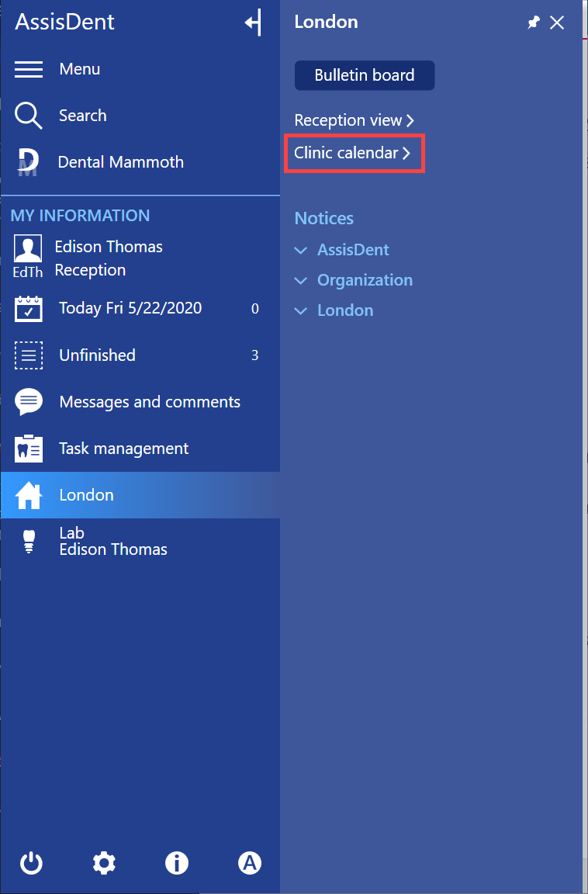The width and height of the screenshot is (588, 894).
Task: Open Messages and comments speech bubble
Action: pyautogui.click(x=29, y=402)
